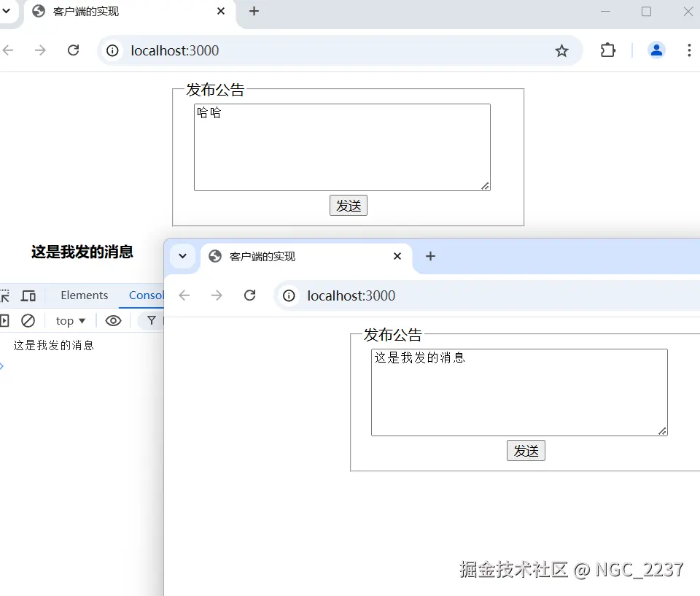Create a live expression with the eye icon
Screen dimensions: 700x596
(113, 321)
